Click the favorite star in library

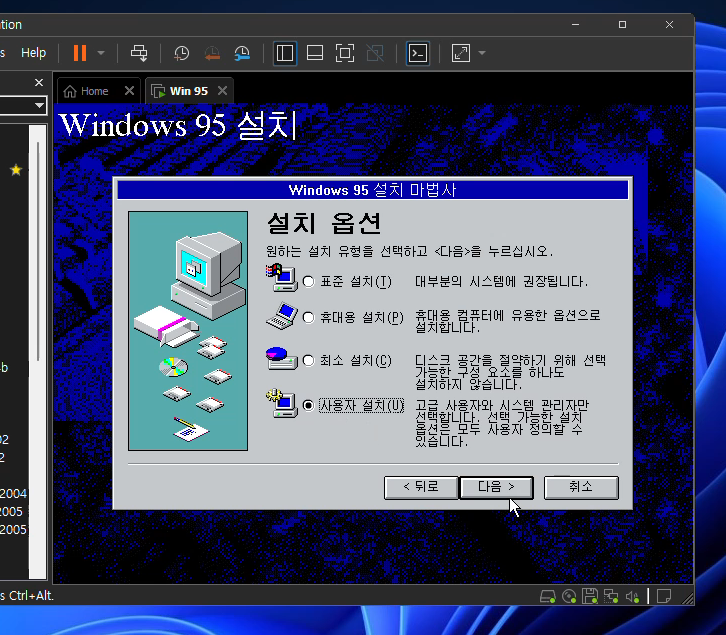point(16,170)
